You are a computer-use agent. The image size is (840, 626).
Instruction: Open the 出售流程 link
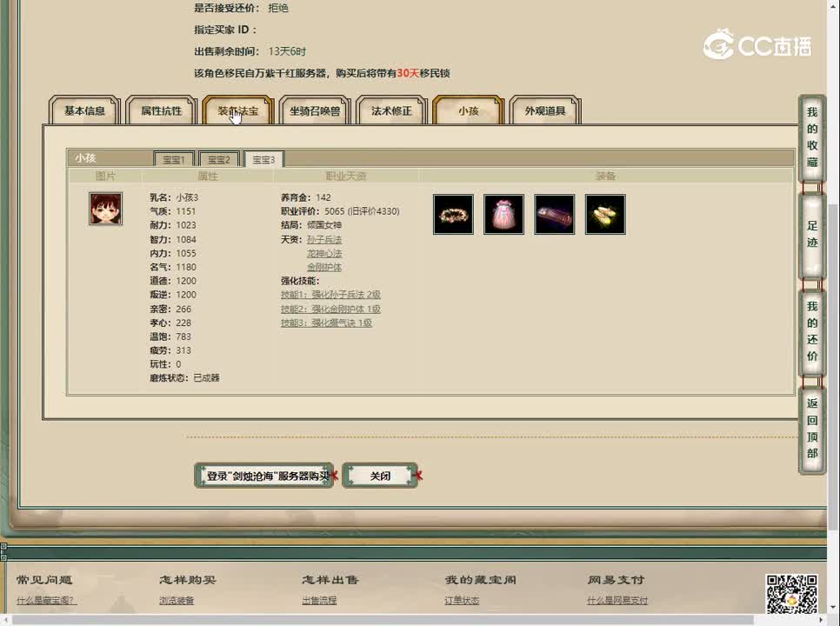coord(319,600)
